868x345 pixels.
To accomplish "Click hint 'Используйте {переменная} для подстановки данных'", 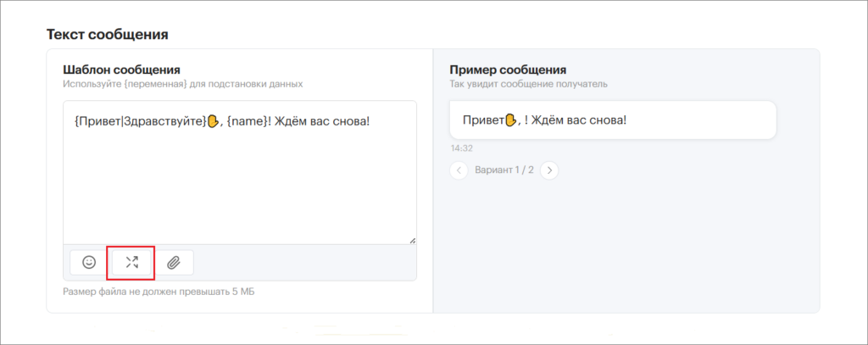I will (x=183, y=84).
